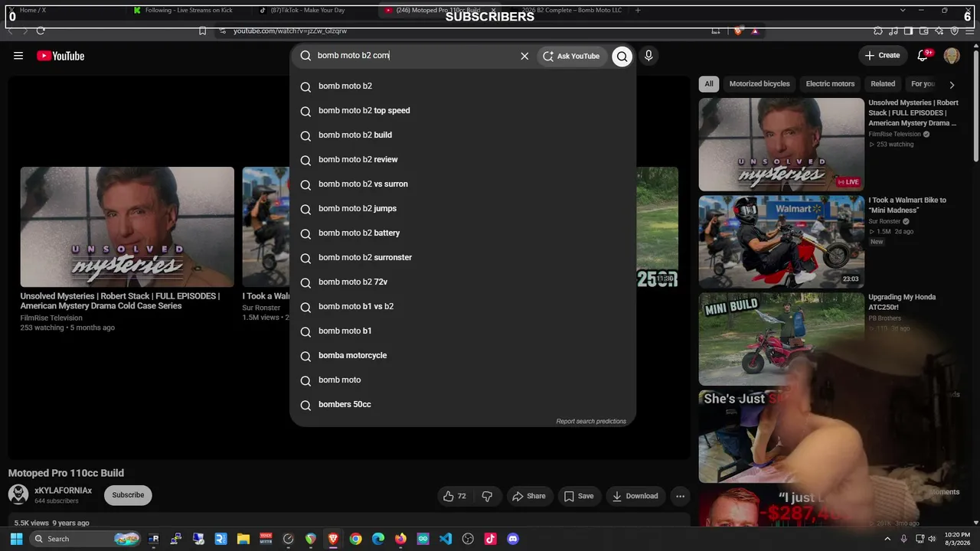
Task: Open Discord from taskbar
Action: tap(513, 539)
